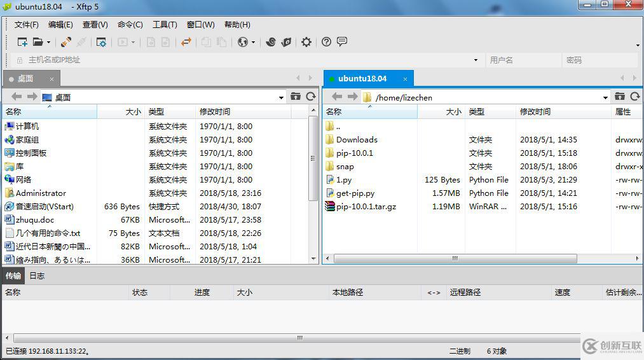
Task: Click the grayed Paste icon
Action: [221, 42]
